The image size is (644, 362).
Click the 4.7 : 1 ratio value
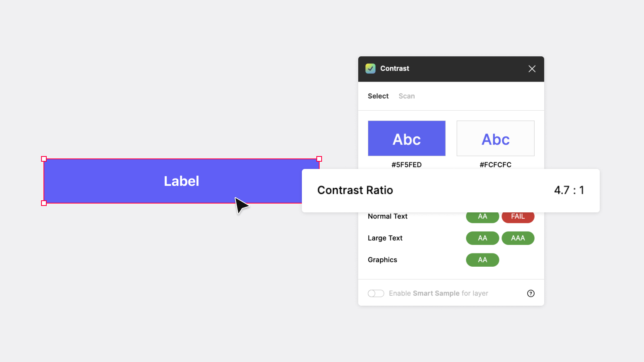[x=569, y=190]
